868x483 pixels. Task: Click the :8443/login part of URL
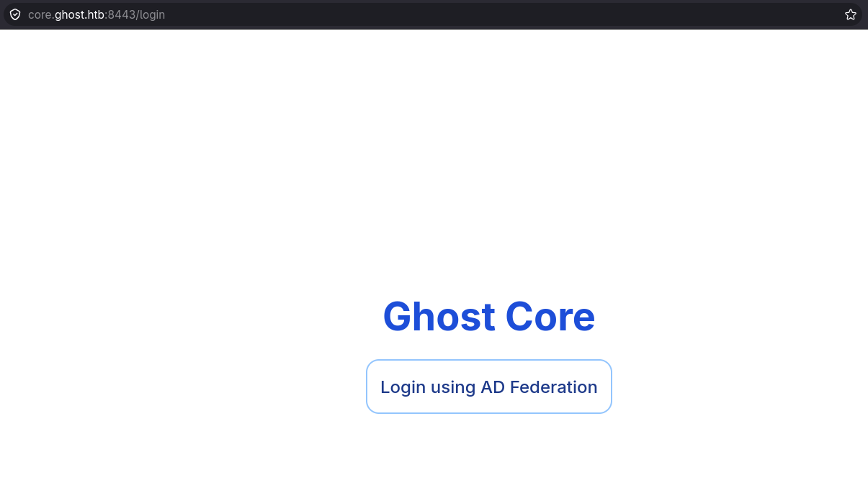135,14
